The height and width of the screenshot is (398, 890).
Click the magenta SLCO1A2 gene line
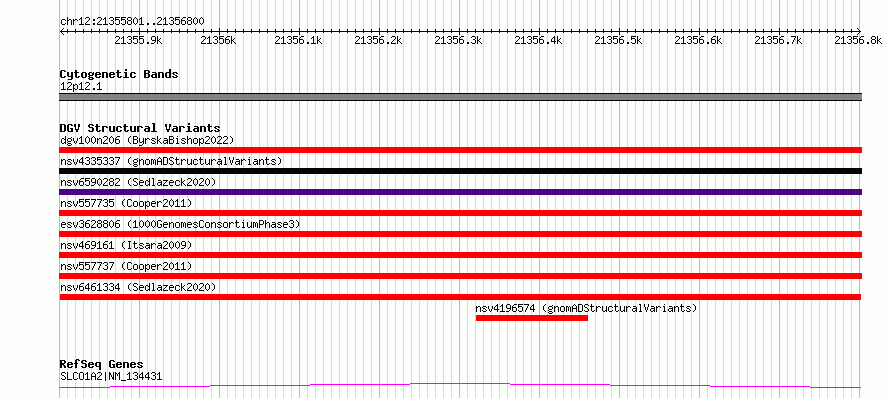(460, 386)
